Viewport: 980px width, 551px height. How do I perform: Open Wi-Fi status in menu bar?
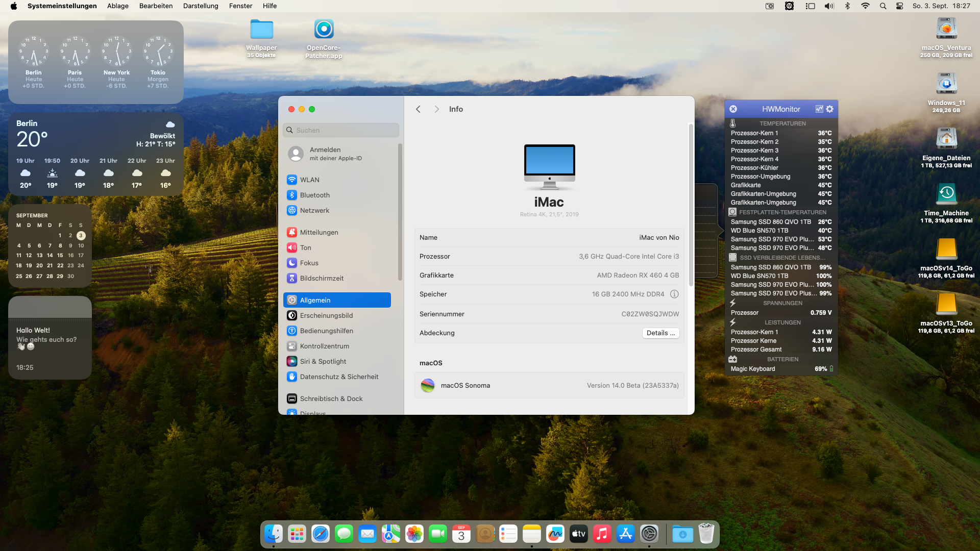tap(865, 6)
